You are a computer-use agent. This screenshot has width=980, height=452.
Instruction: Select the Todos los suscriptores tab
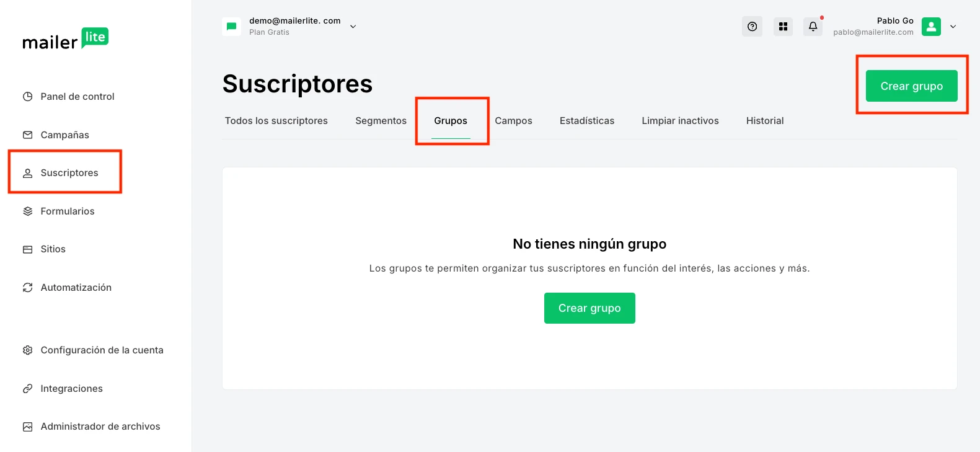[276, 121]
